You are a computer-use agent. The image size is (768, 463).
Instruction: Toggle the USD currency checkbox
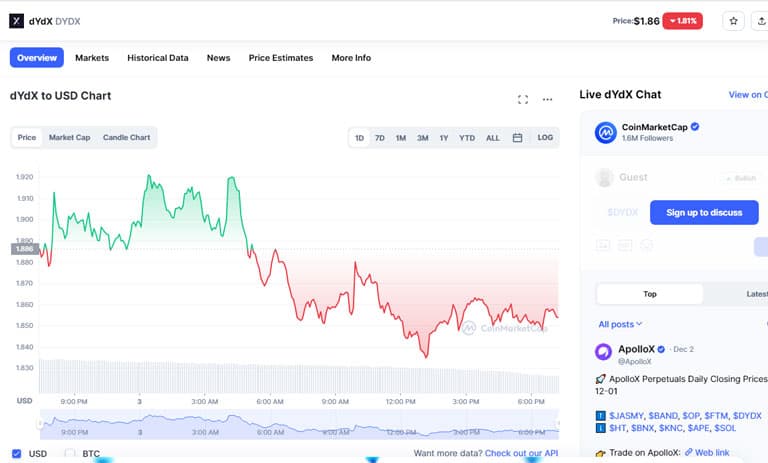pyautogui.click(x=17, y=454)
